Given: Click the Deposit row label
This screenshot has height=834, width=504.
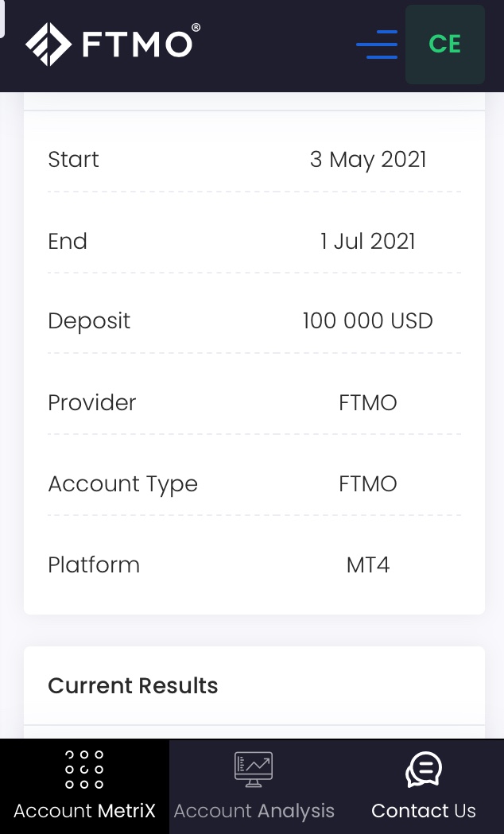Looking at the screenshot, I should pyautogui.click(x=89, y=321).
